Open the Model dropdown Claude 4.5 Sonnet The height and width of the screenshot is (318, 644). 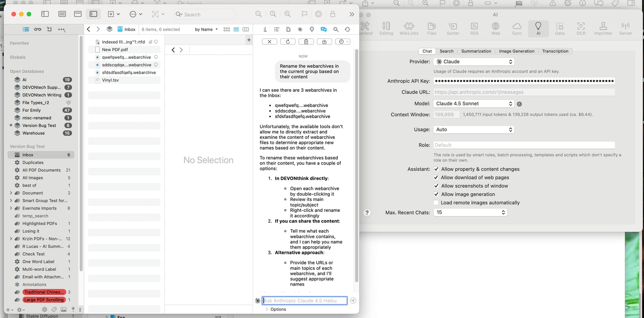click(x=473, y=104)
